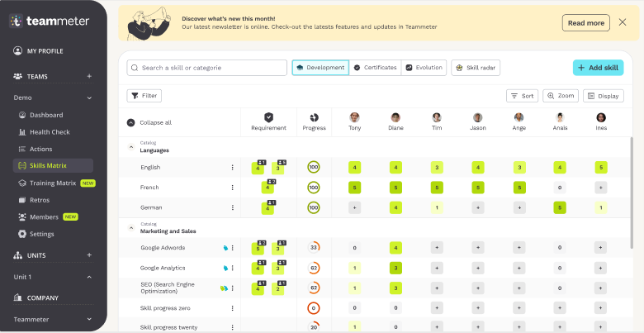The width and height of the screenshot is (644, 333).
Task: Collapse the Unit 1 sidebar section
Action: (x=89, y=276)
